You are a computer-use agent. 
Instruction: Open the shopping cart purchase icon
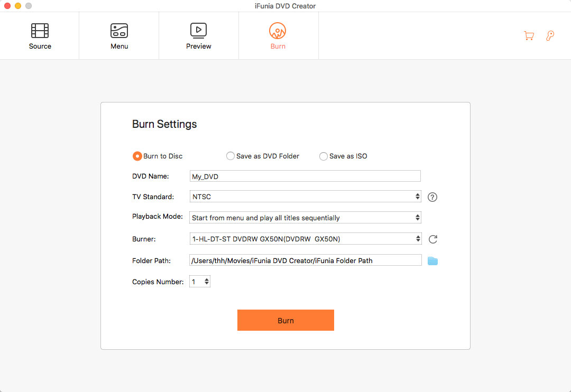click(x=529, y=36)
